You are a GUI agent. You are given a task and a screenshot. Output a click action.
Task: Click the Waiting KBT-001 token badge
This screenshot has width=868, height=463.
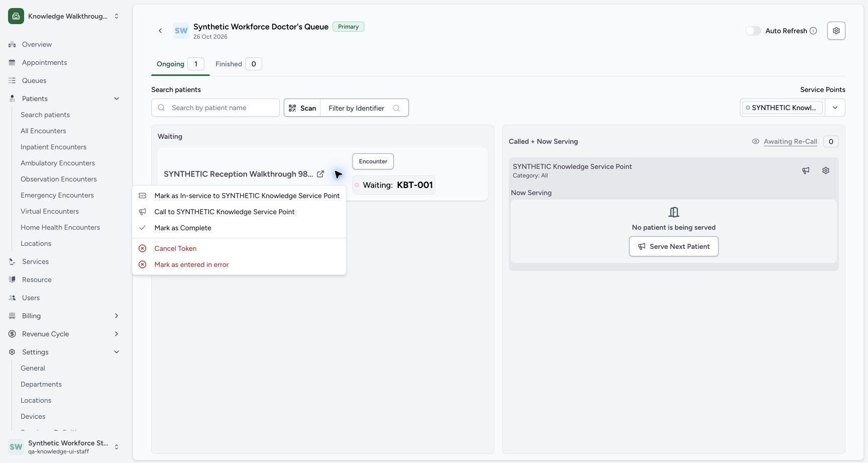(x=394, y=185)
